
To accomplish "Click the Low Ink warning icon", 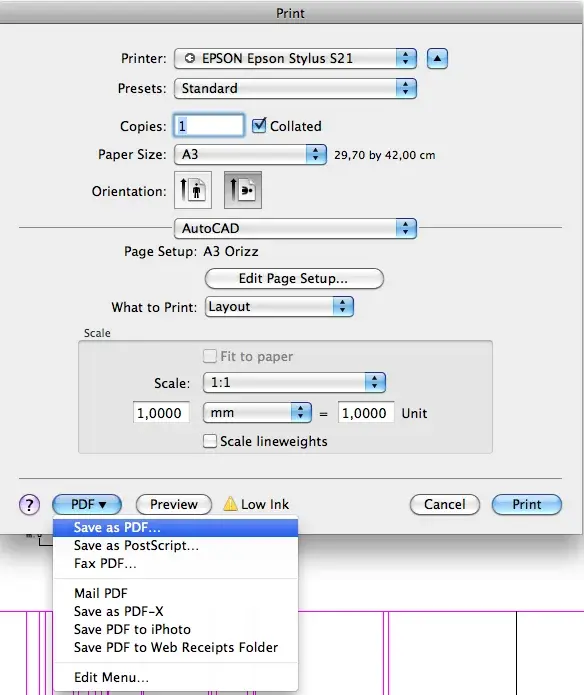I will point(230,504).
